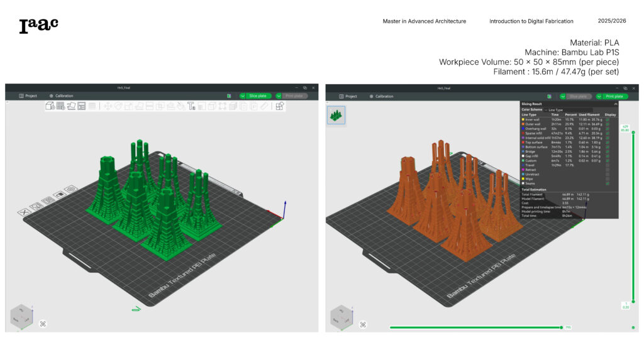Enable Travel line display checkbox

[x=608, y=165]
